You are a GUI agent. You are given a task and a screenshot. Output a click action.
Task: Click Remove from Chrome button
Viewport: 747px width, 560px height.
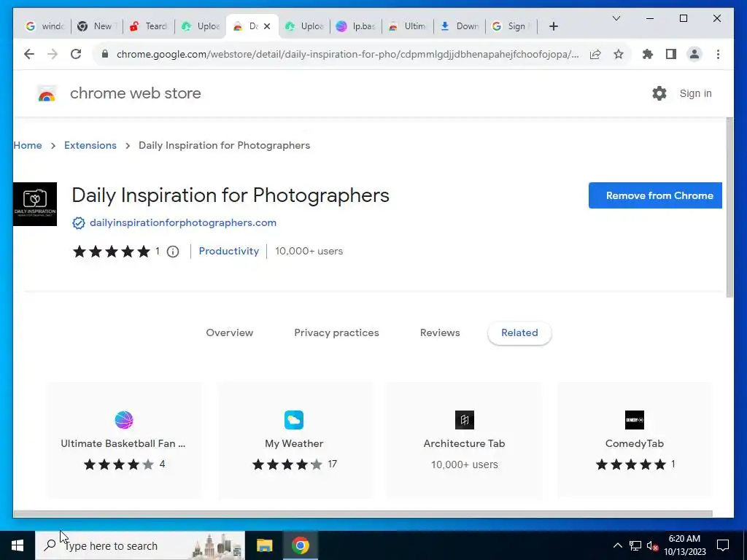[x=655, y=195]
